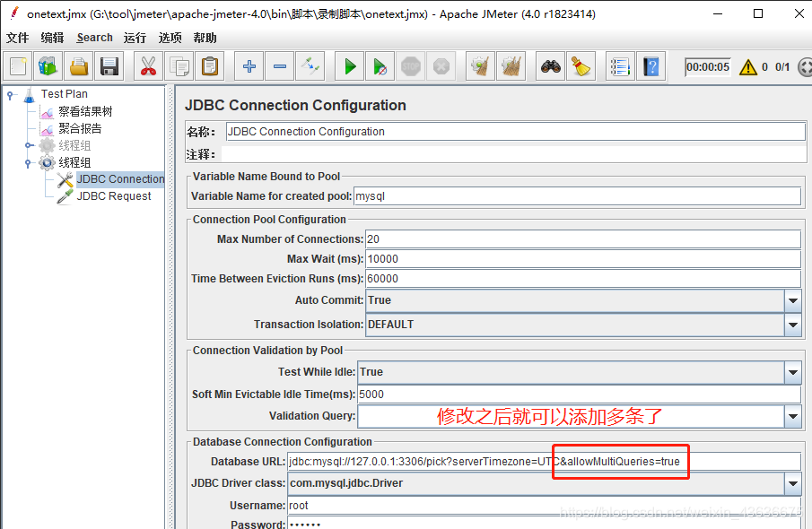This screenshot has height=529, width=812.
Task: Open the 运行 menu
Action: pos(135,38)
